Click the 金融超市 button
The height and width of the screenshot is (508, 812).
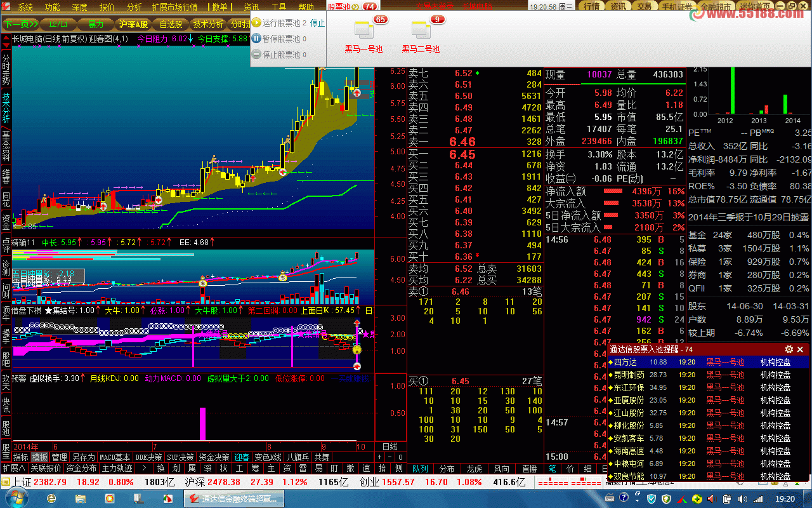[716, 7]
